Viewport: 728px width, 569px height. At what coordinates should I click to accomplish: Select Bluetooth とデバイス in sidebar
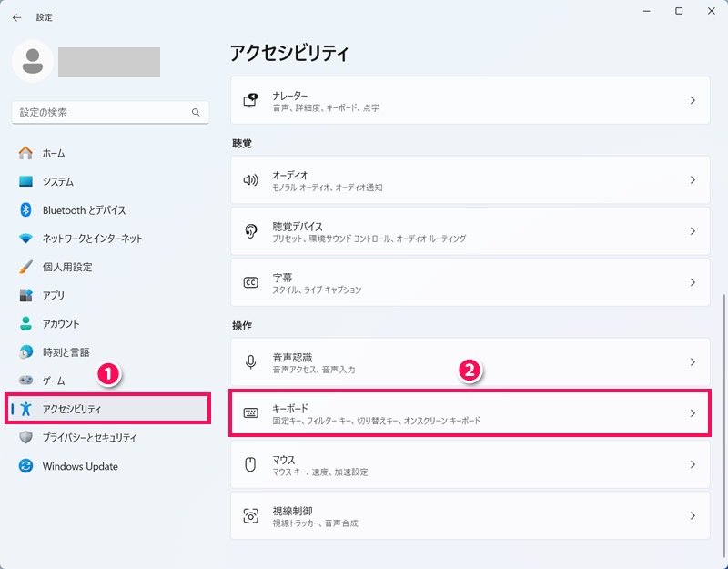click(x=84, y=210)
